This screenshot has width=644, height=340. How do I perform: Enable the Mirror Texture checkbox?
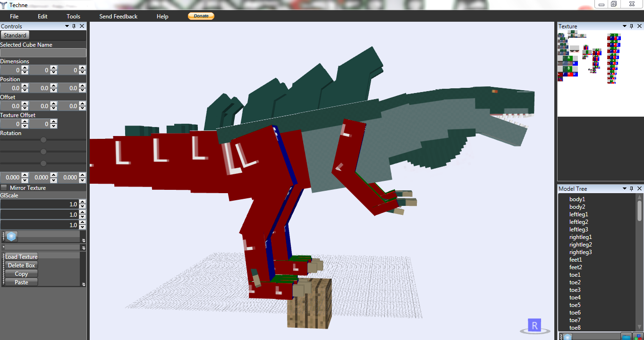coord(4,187)
